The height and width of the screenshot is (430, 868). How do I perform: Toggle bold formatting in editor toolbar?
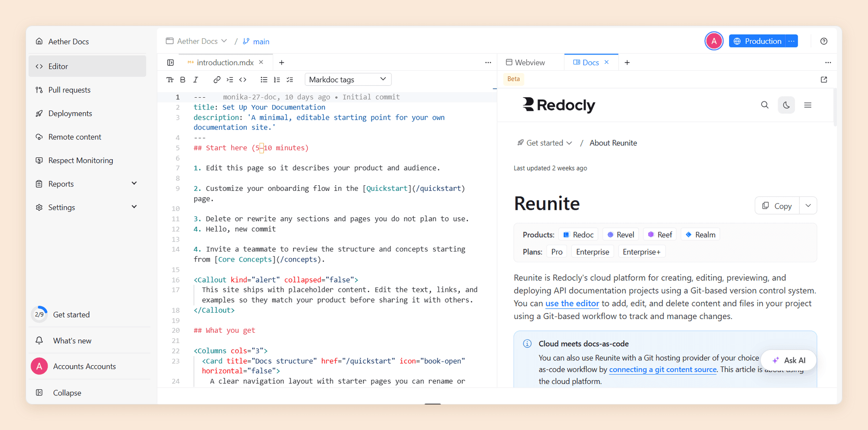pyautogui.click(x=183, y=79)
